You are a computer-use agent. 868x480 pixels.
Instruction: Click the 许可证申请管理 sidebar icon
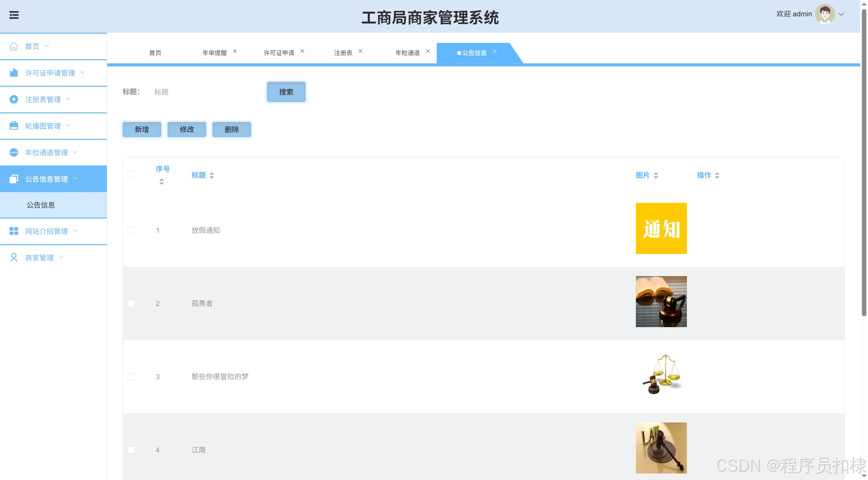[14, 73]
